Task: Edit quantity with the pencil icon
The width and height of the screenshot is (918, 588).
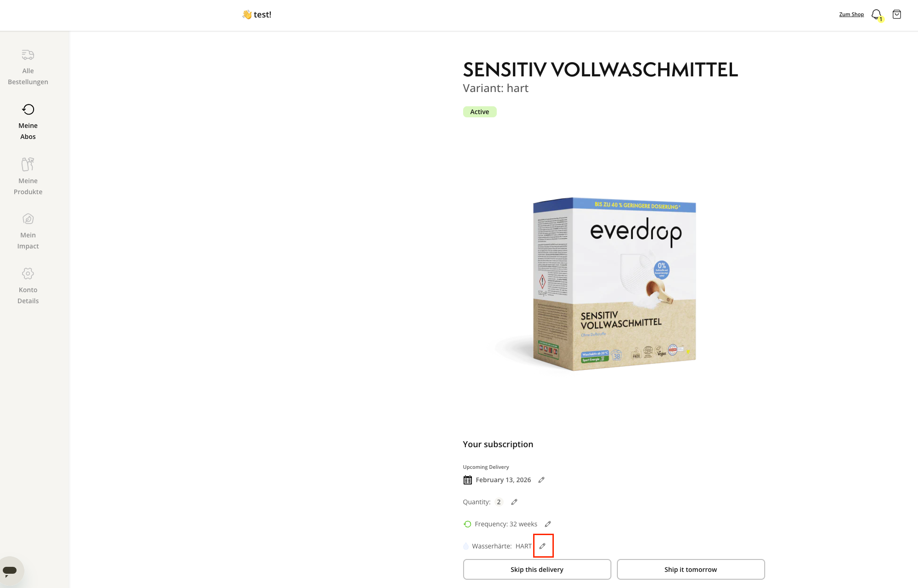Action: pyautogui.click(x=514, y=502)
